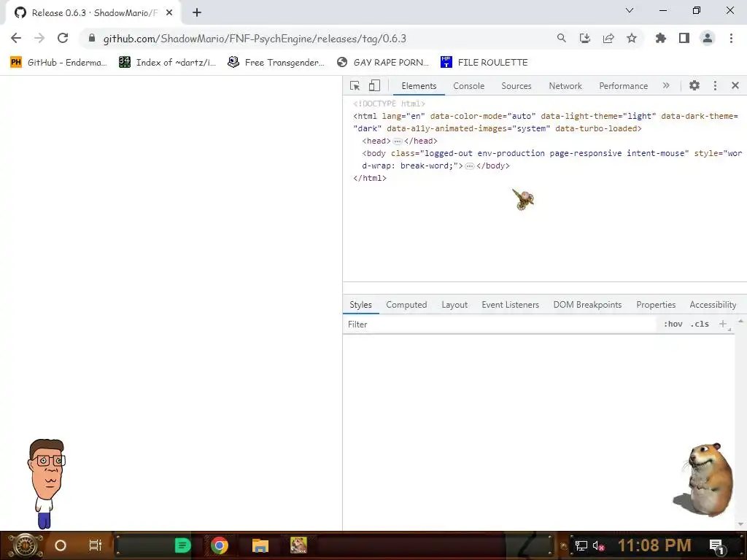747x560 pixels.
Task: Open the Index of ~dartz bookmark
Action: [168, 63]
